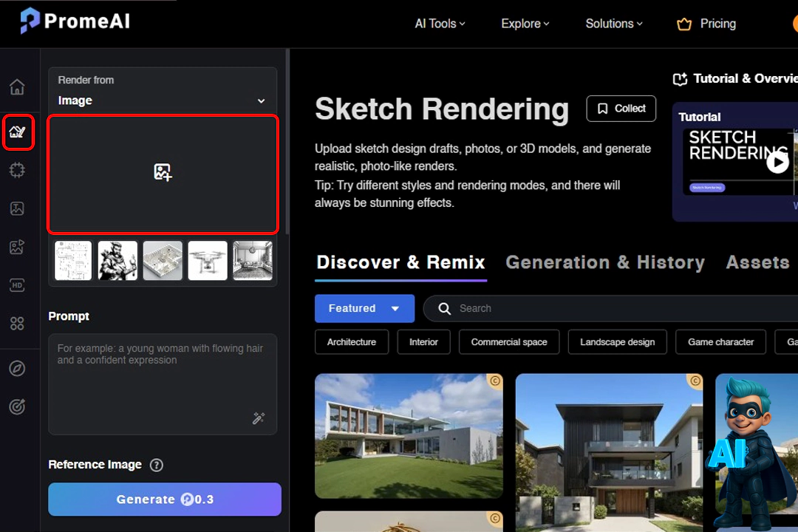Open the chip-shaped AI tool icon

click(17, 171)
